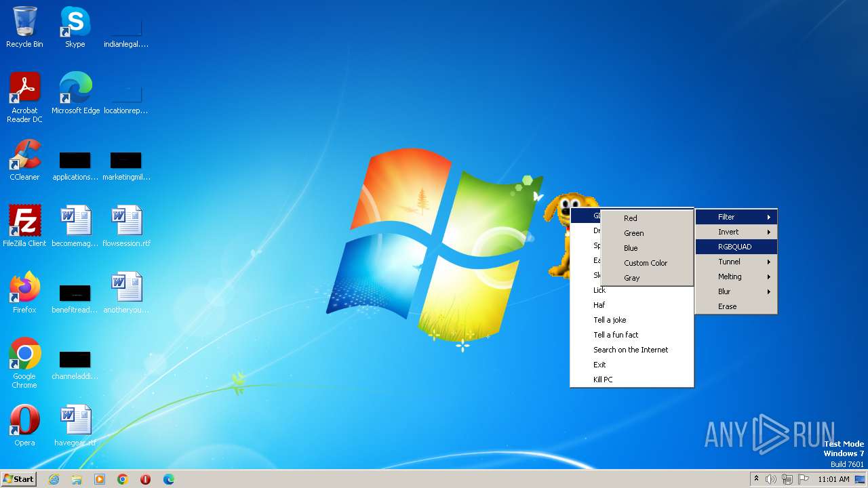868x488 pixels.
Task: Open Opera from the taskbar
Action: pyautogui.click(x=146, y=479)
